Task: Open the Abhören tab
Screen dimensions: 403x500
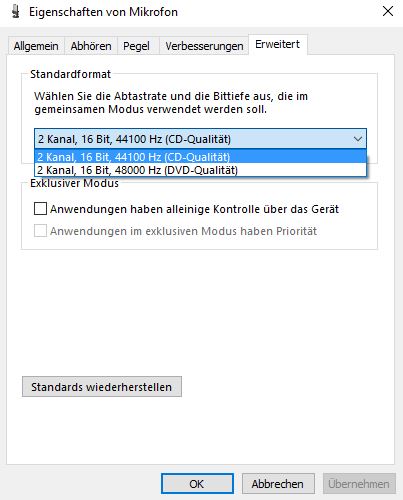Action: click(x=91, y=46)
